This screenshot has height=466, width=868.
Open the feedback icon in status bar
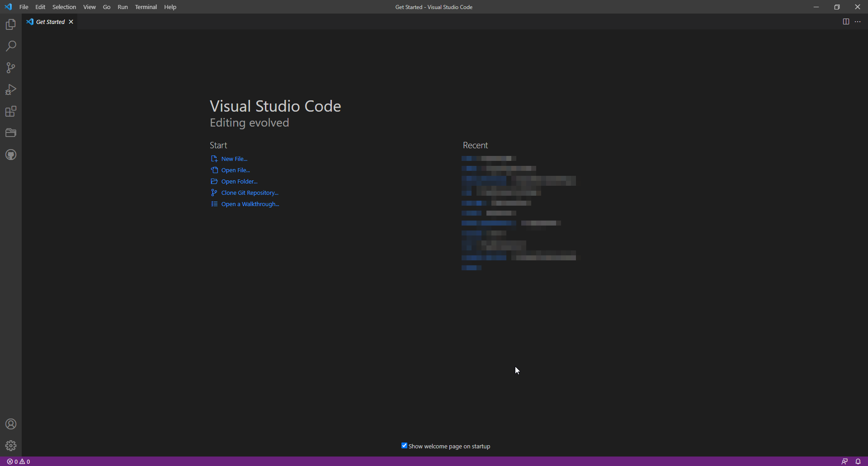844,461
